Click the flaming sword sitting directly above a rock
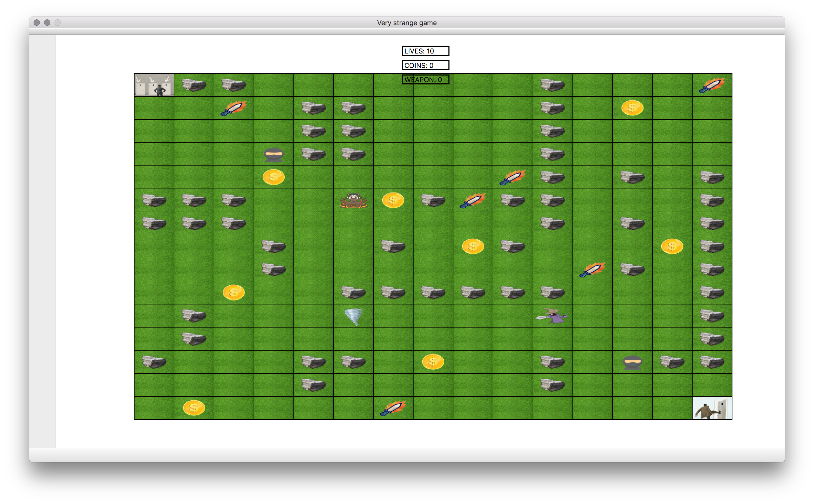This screenshot has width=814, height=504. (x=513, y=177)
